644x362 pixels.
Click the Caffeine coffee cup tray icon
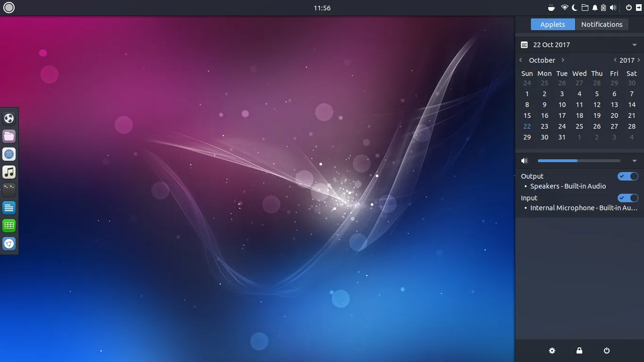552,8
